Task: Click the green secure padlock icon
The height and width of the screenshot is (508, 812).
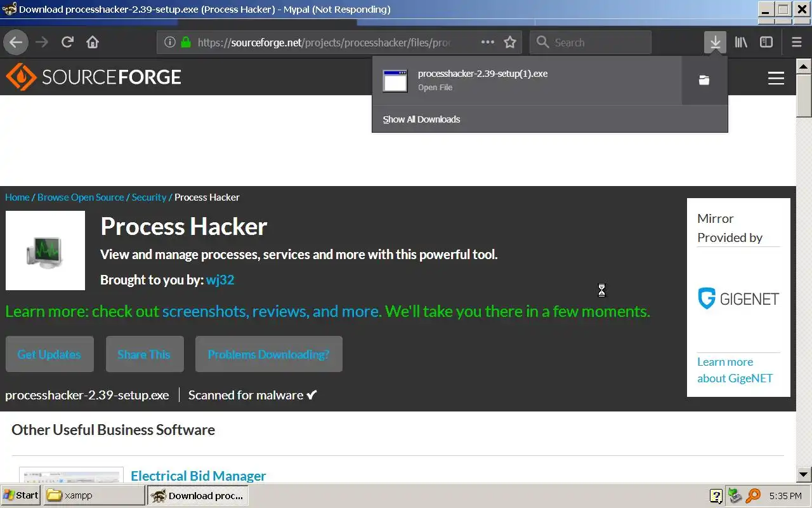Action: pyautogui.click(x=185, y=43)
